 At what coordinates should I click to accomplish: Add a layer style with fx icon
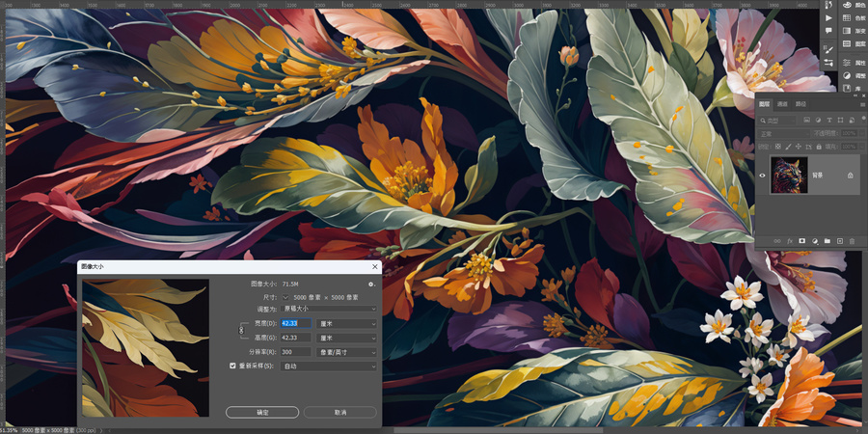coord(790,241)
